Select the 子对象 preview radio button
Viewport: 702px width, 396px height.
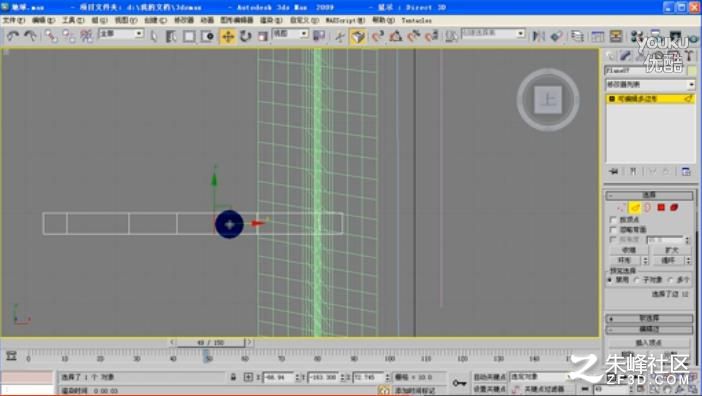[x=637, y=280]
